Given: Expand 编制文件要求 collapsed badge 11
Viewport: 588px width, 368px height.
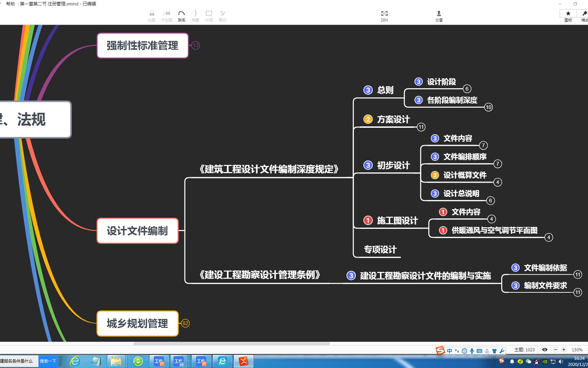Looking at the screenshot, I should click(578, 292).
